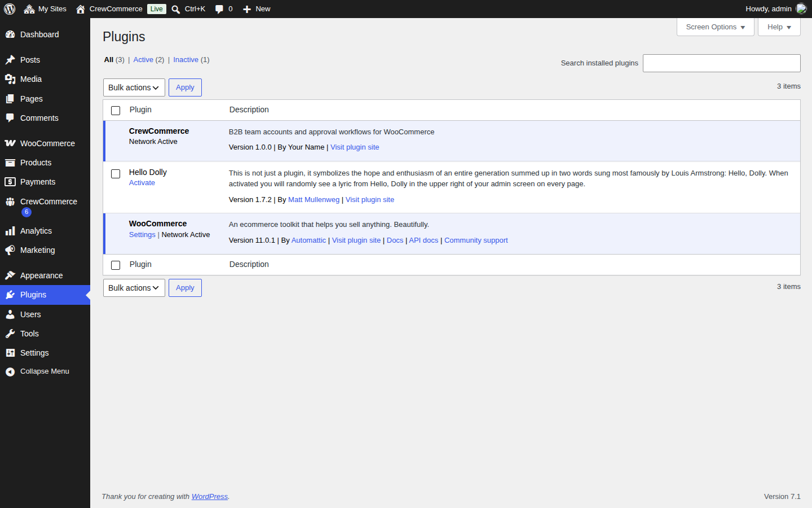Click the Payments dollar icon
This screenshot has height=508, width=812.
tap(10, 182)
